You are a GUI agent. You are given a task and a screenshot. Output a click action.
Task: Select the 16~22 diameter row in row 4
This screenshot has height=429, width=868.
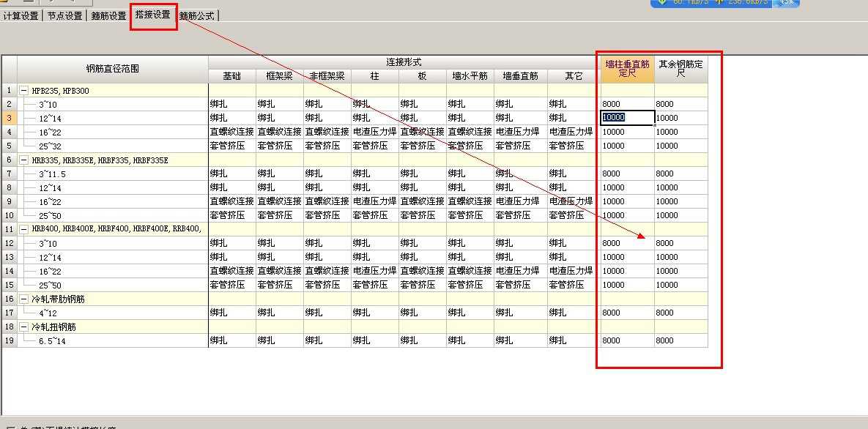(112, 132)
